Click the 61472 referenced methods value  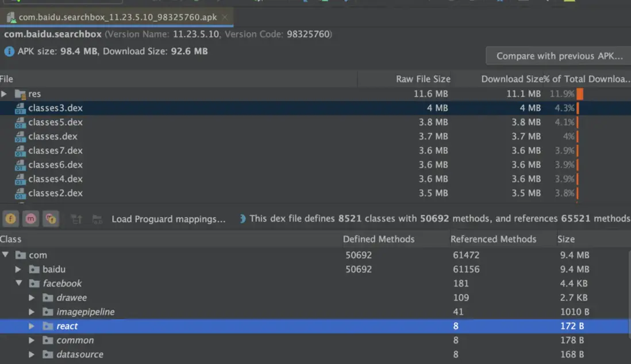pos(466,255)
